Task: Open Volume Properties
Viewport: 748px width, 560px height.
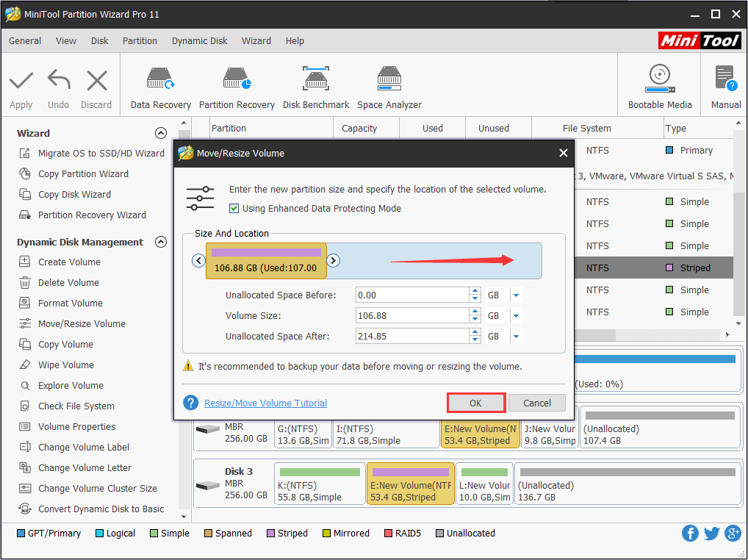Action: (67, 426)
